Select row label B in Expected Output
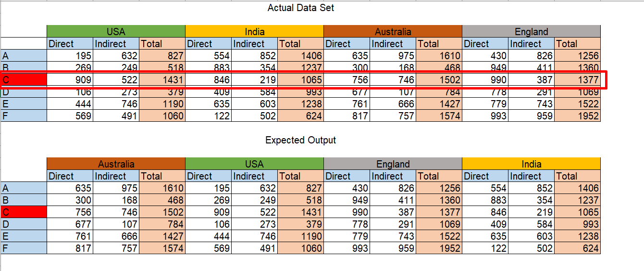Viewport: 644px width, 271px height. tap(24, 200)
